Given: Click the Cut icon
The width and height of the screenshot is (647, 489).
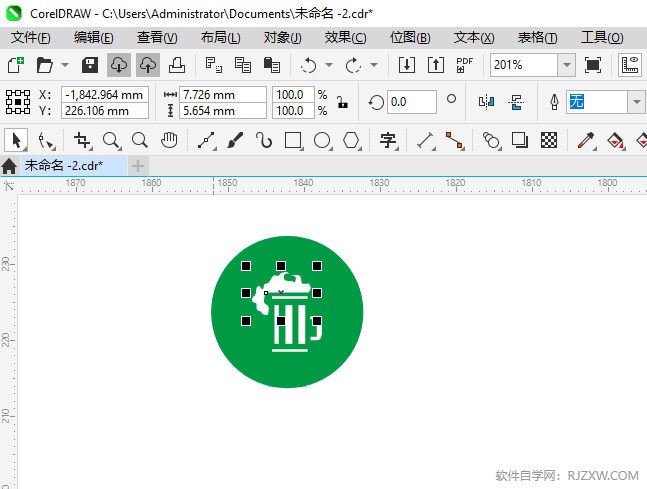Looking at the screenshot, I should coord(214,65).
